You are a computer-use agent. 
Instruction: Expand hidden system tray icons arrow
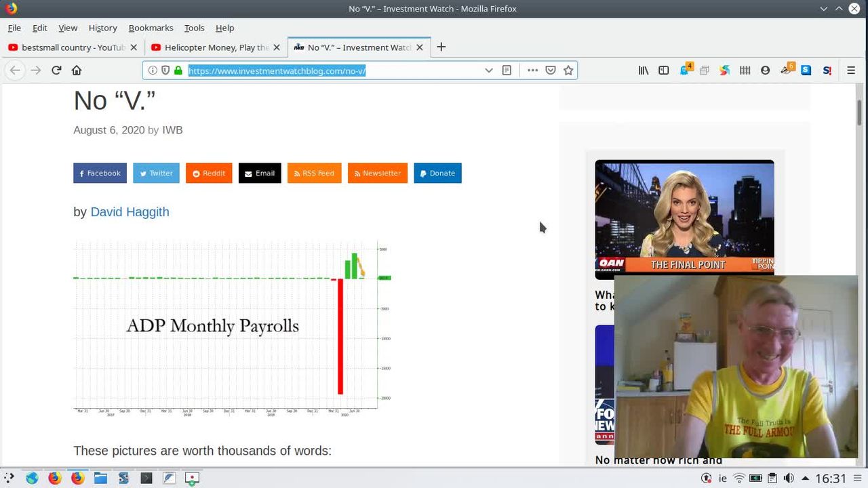pyautogui.click(x=805, y=478)
